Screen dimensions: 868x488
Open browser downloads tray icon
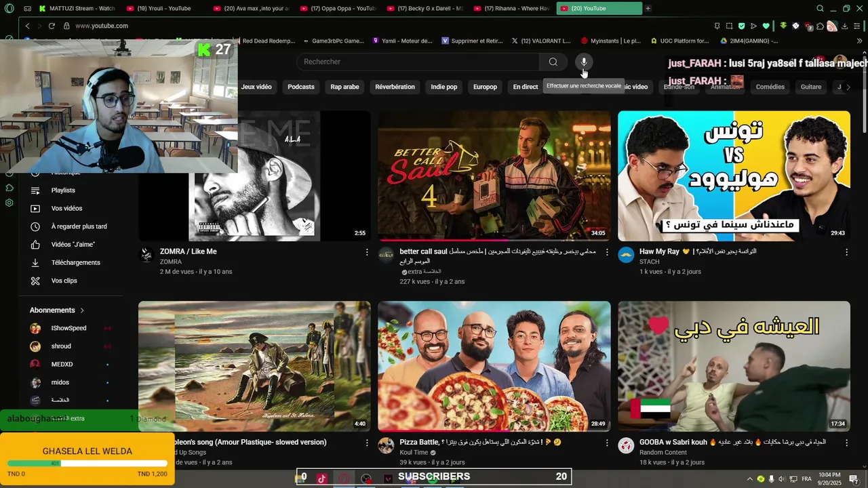pyautogui.click(x=846, y=26)
